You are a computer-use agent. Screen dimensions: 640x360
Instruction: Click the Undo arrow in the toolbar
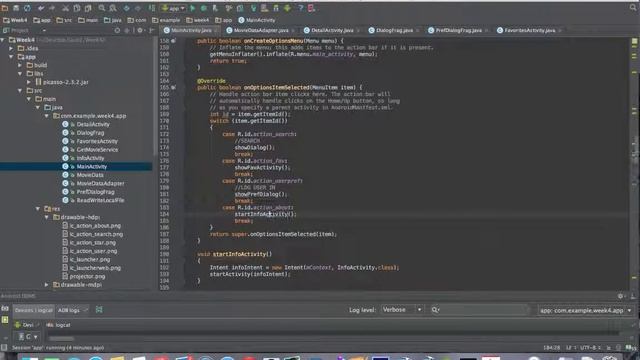41,8
